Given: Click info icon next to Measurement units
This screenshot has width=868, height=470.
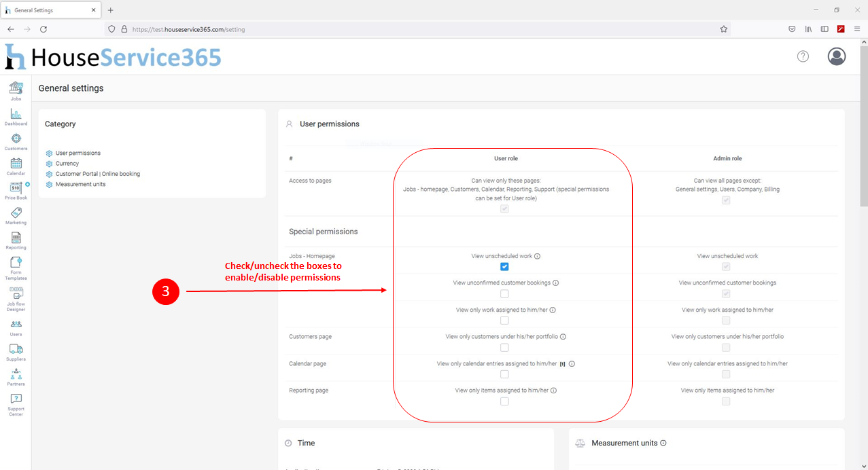Looking at the screenshot, I should pyautogui.click(x=663, y=443).
